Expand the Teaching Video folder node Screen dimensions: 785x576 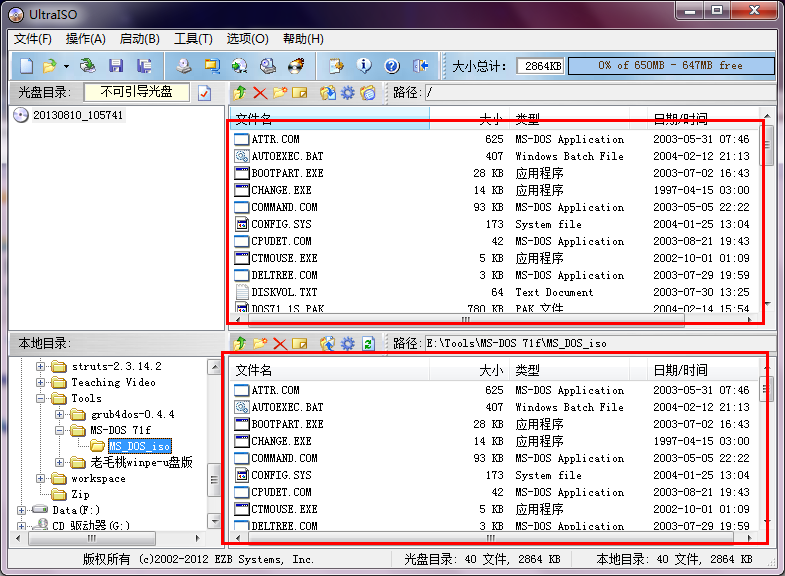click(x=41, y=382)
